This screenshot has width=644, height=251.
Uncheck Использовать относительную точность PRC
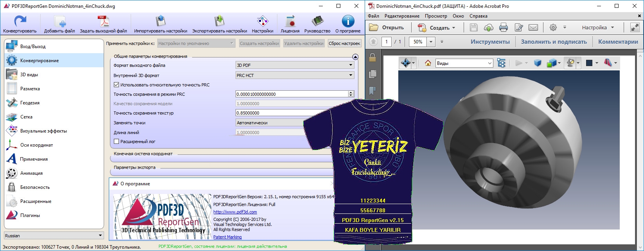pyautogui.click(x=116, y=84)
